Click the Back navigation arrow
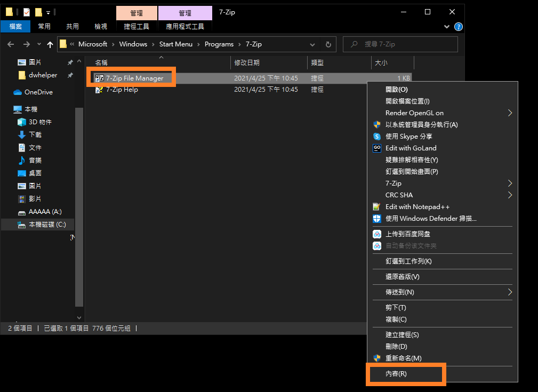The width and height of the screenshot is (538, 392). pos(11,44)
